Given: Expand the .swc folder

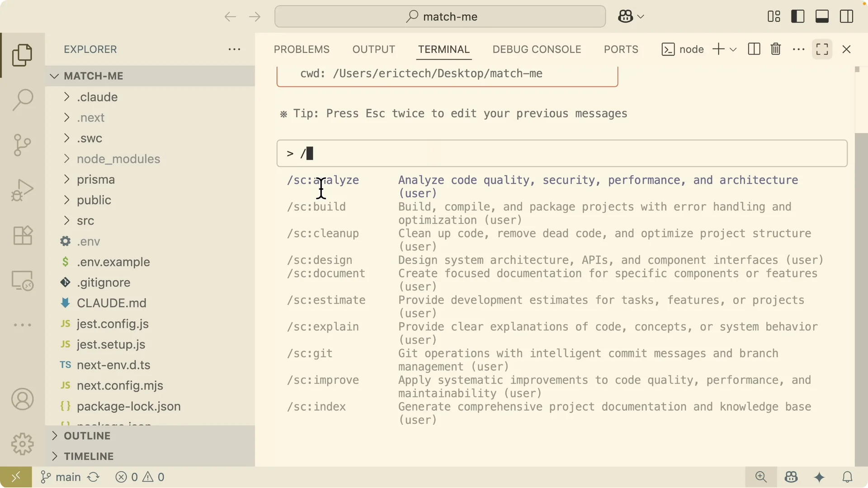Looking at the screenshot, I should pyautogui.click(x=150, y=138).
